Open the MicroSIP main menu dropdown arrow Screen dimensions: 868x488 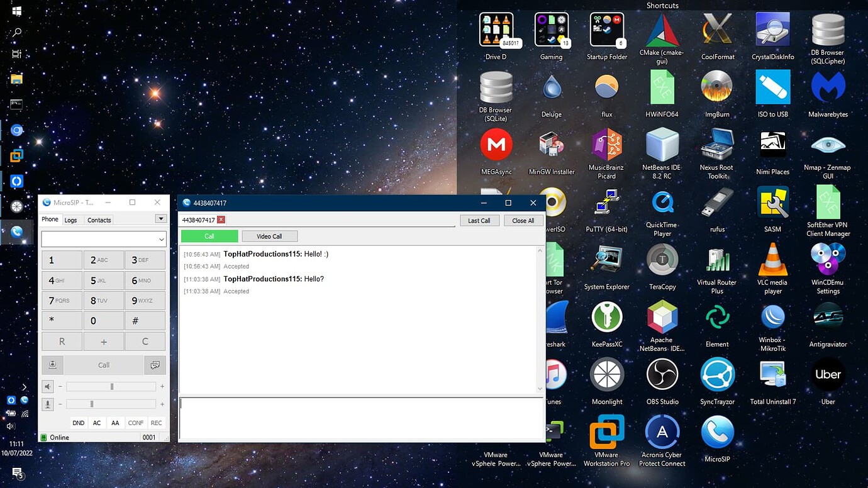(161, 219)
